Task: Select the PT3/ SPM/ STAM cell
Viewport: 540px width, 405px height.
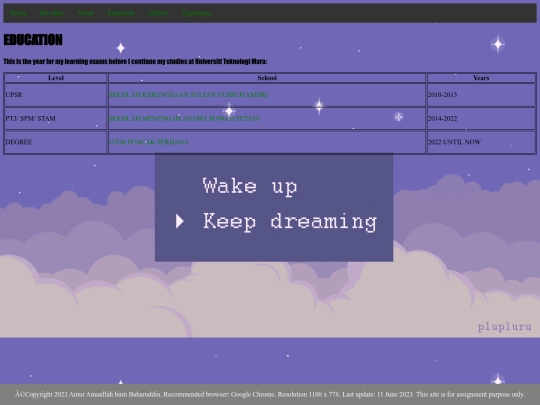Action: [x=56, y=118]
